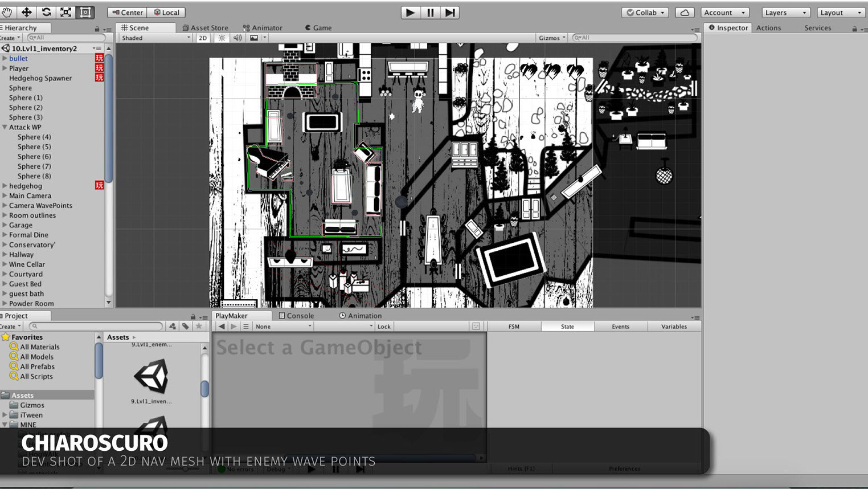
Task: Collapse the Attack WP hierarchy item
Action: pyautogui.click(x=5, y=127)
